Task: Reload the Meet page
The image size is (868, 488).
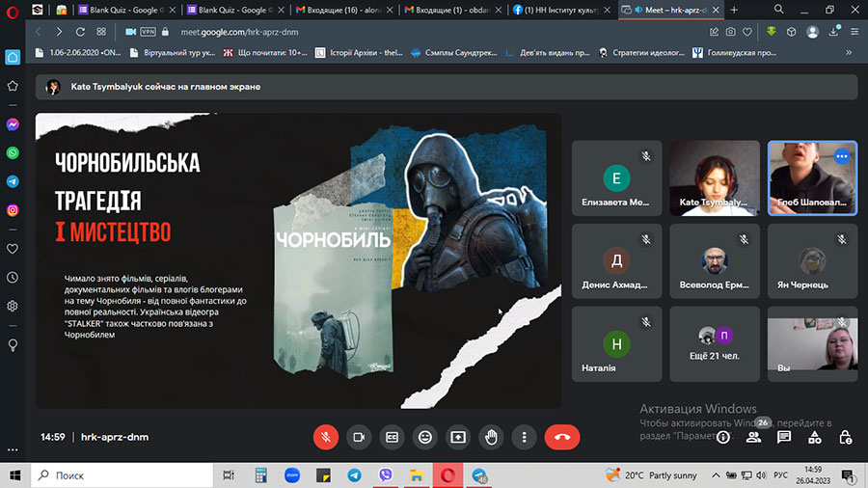Action: 80,32
